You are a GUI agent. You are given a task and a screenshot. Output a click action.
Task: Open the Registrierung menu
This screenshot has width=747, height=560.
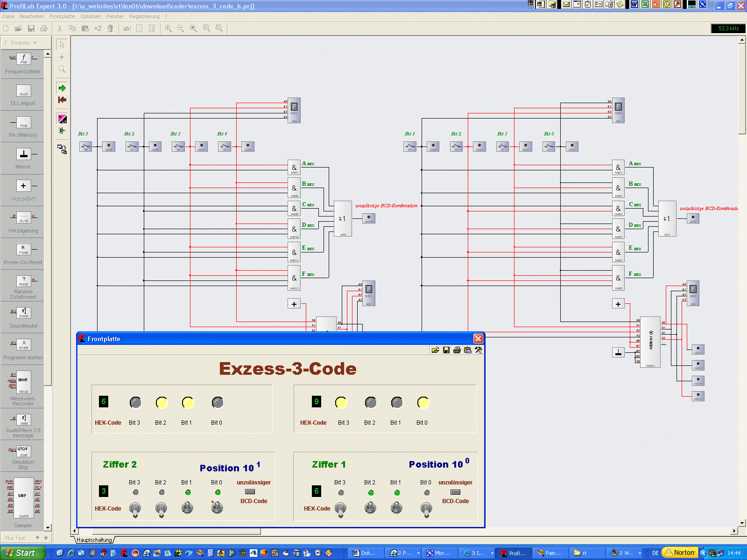coord(144,16)
